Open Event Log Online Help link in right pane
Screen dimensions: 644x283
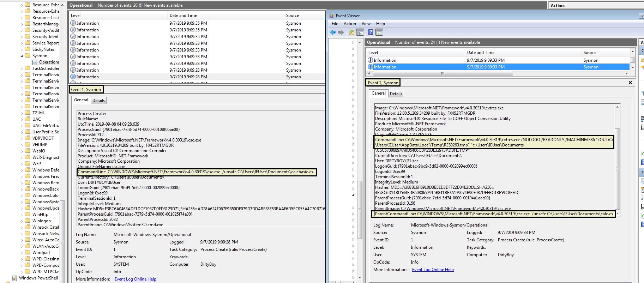click(433, 270)
